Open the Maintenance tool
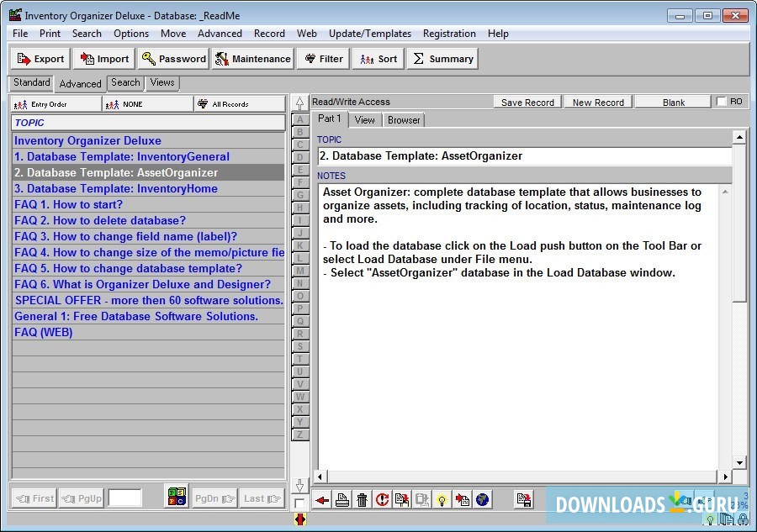 [253, 59]
